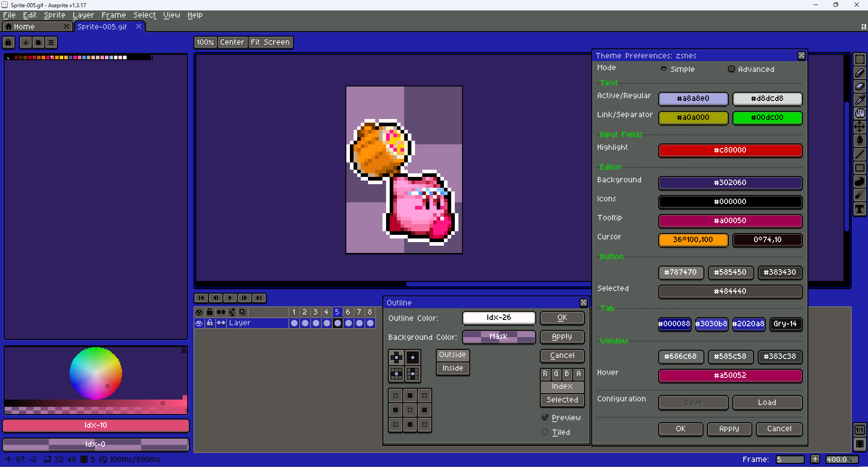Image resolution: width=868 pixels, height=467 pixels.
Task: Select the Paint Bucket tool
Action: point(859,141)
